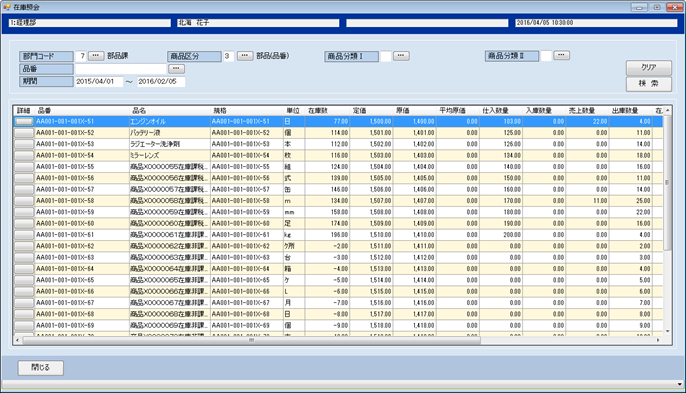Sort by the 在庫数 column header
Image resolution: width=686 pixels, height=393 pixels.
(327, 111)
